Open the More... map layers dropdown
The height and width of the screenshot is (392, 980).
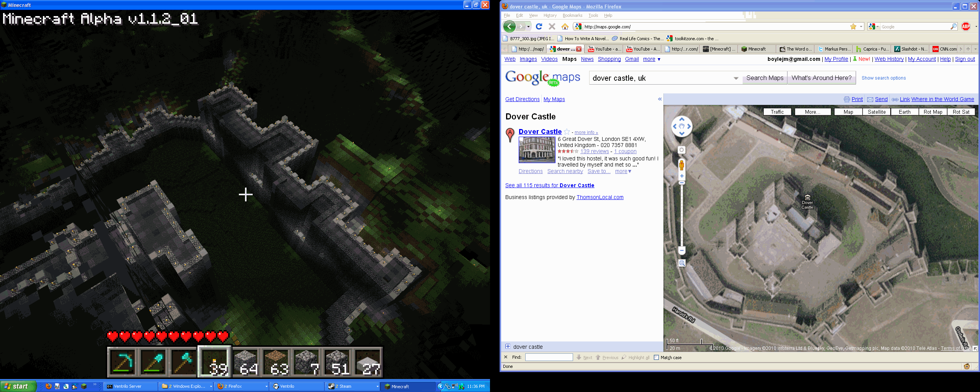(x=813, y=112)
